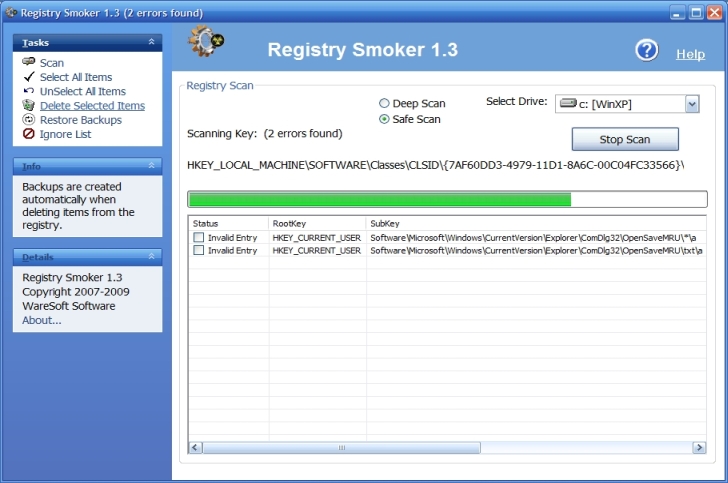Click the blue Help question mark icon
Screen dimensions: 728x483
(647, 50)
